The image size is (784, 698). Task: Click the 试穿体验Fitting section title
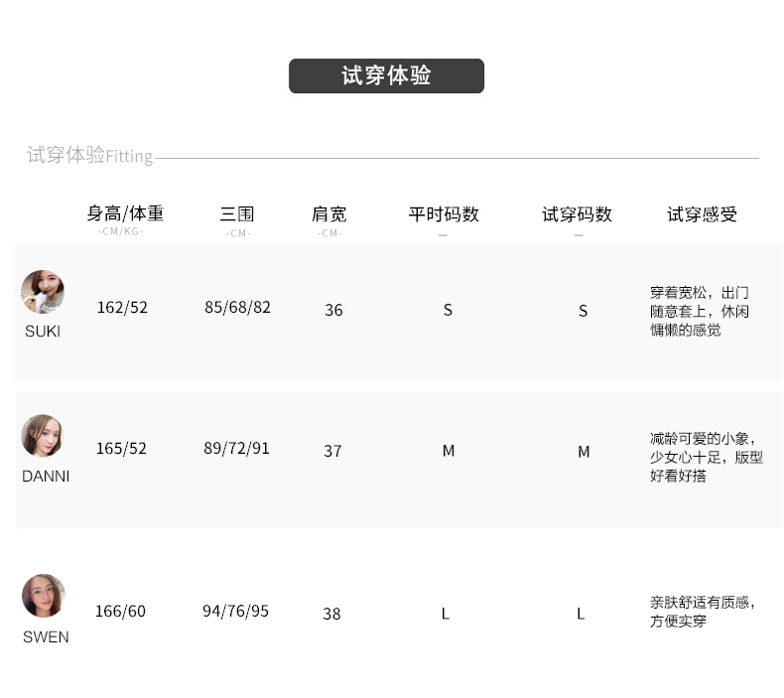coord(90,155)
